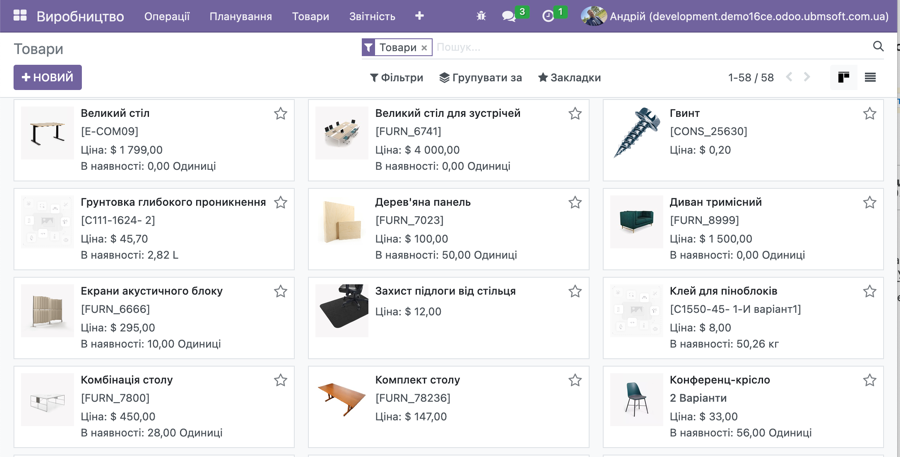The image size is (900, 457).
Task: Switch to kanban view
Action: tap(843, 77)
